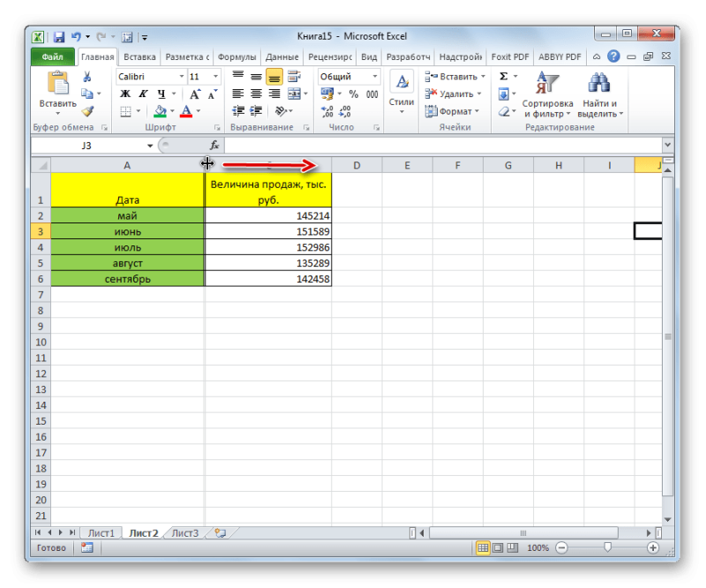Click the Fill down icon
The width and height of the screenshot is (706, 588).
tap(504, 94)
